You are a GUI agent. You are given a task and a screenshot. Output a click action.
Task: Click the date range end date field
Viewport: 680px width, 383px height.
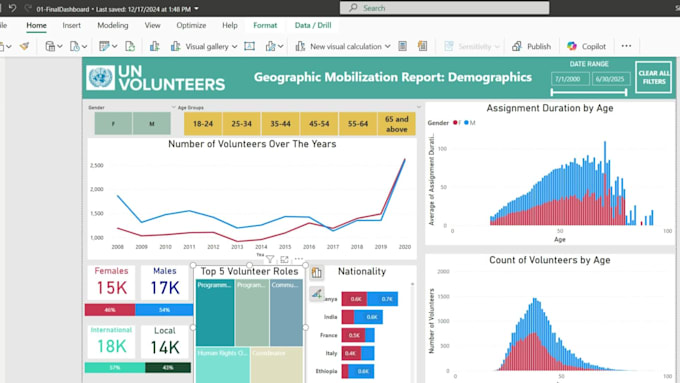(x=611, y=79)
